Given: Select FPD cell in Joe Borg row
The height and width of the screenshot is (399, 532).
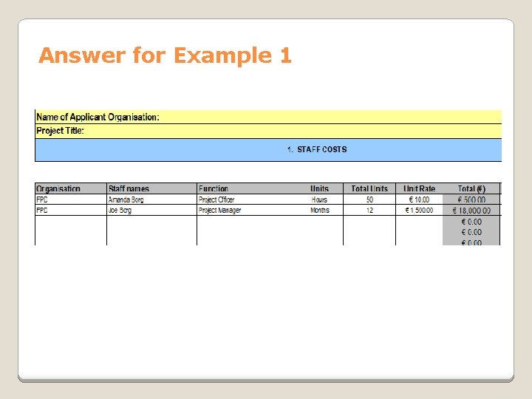Looking at the screenshot, I should point(71,210).
